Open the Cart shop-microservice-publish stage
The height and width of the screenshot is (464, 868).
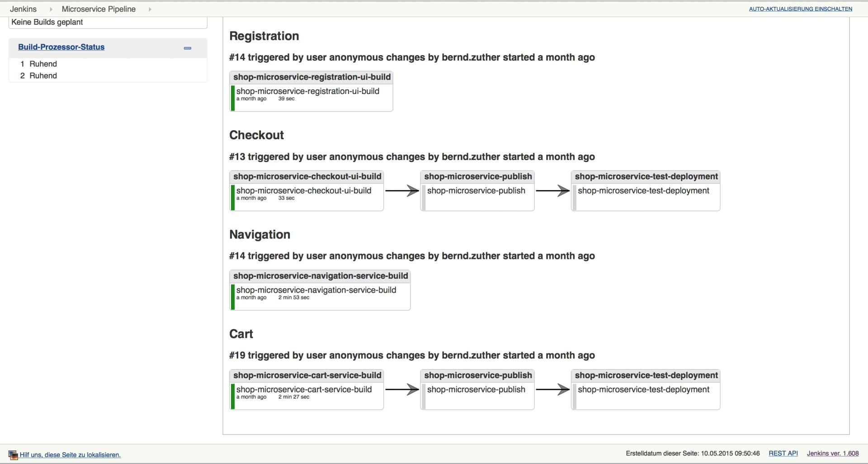tap(476, 389)
